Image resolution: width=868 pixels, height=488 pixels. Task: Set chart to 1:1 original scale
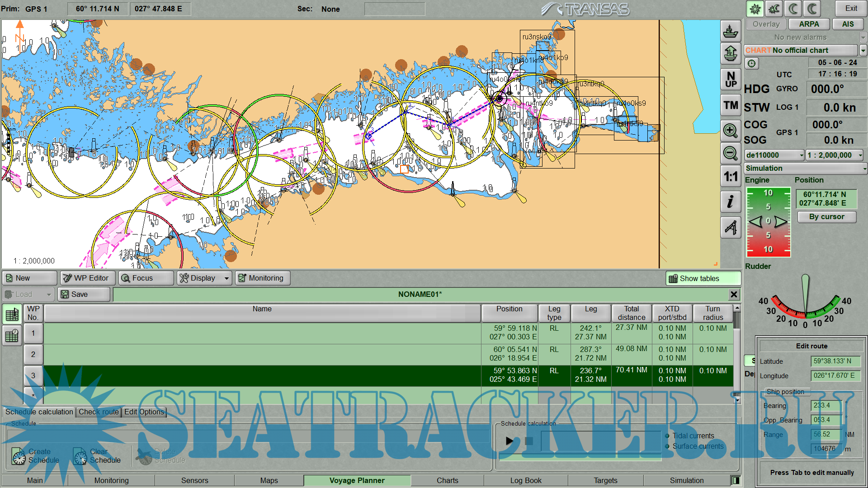pyautogui.click(x=730, y=177)
